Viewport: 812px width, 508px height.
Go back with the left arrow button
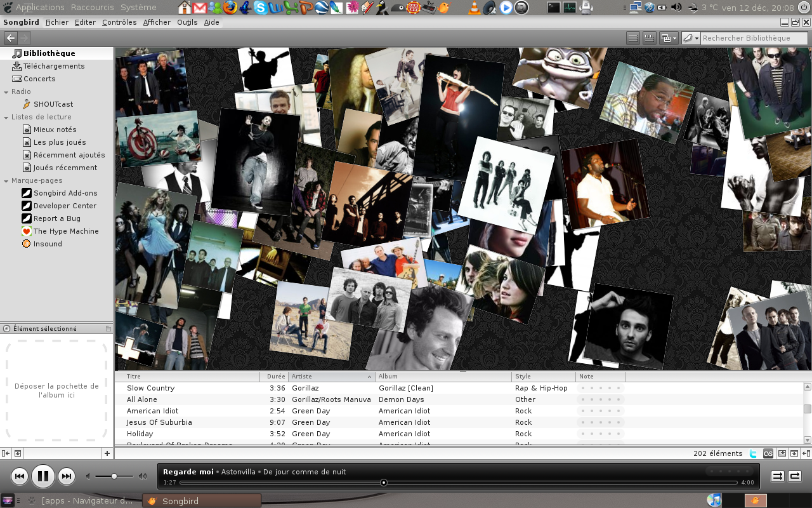click(10, 38)
